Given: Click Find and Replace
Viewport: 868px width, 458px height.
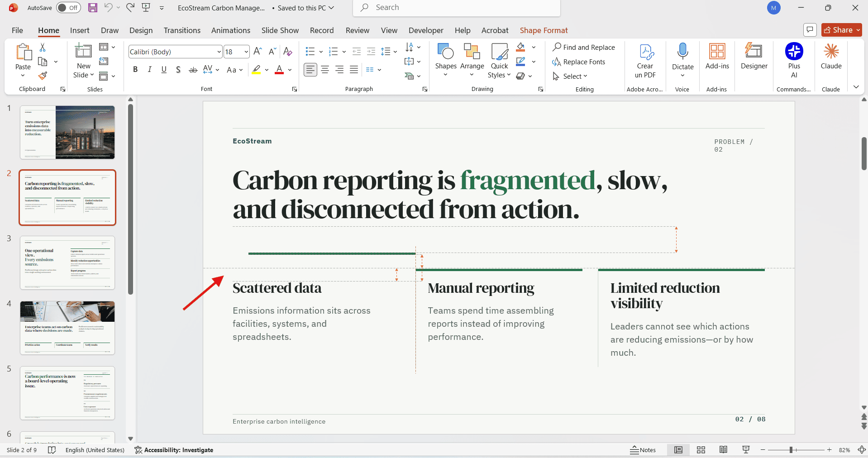Looking at the screenshot, I should coord(584,47).
